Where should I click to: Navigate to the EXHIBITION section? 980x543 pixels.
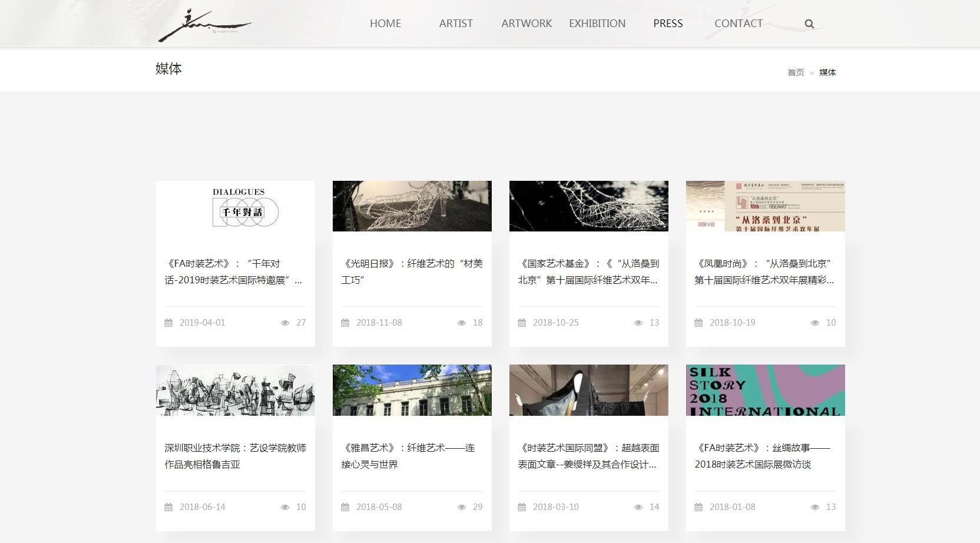(597, 24)
